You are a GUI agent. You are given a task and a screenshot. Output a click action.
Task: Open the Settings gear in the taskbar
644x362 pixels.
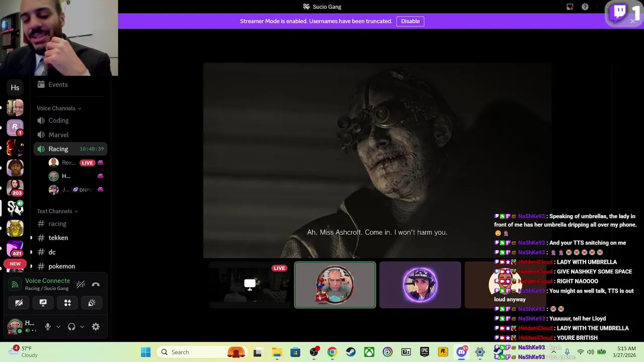(480, 352)
